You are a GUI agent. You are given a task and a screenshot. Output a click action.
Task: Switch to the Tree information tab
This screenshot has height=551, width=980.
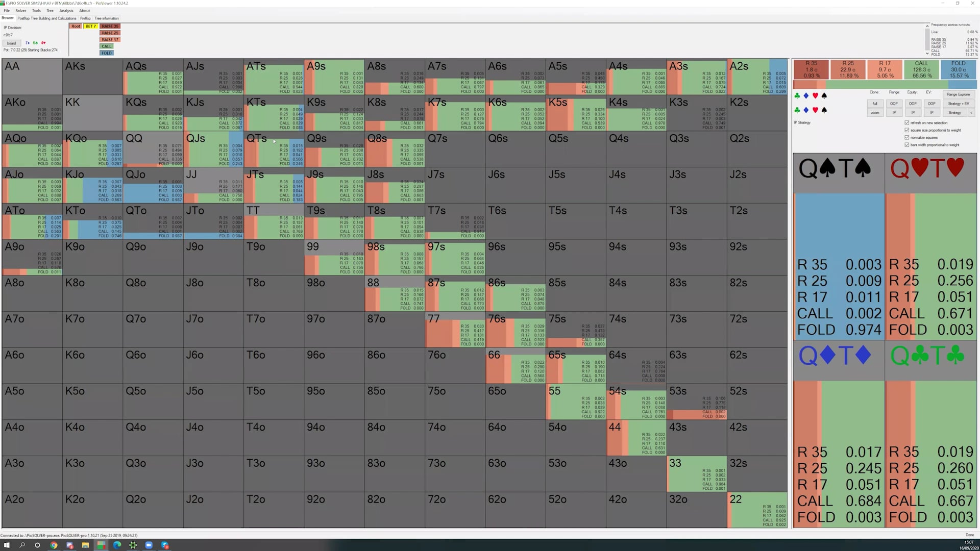pyautogui.click(x=107, y=18)
